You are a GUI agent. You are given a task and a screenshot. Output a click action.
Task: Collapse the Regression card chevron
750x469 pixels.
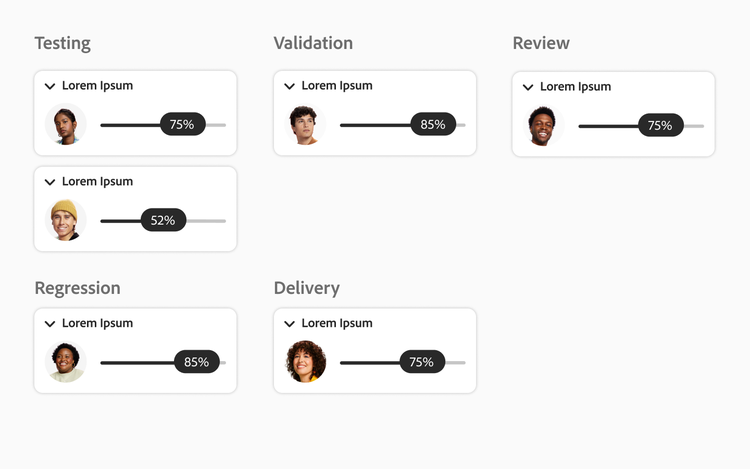pos(50,324)
